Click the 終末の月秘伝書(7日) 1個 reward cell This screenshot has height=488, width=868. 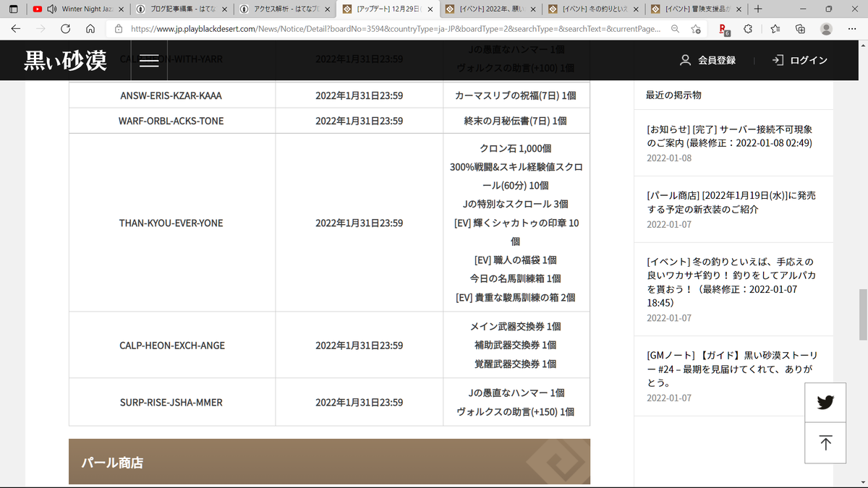click(x=516, y=121)
